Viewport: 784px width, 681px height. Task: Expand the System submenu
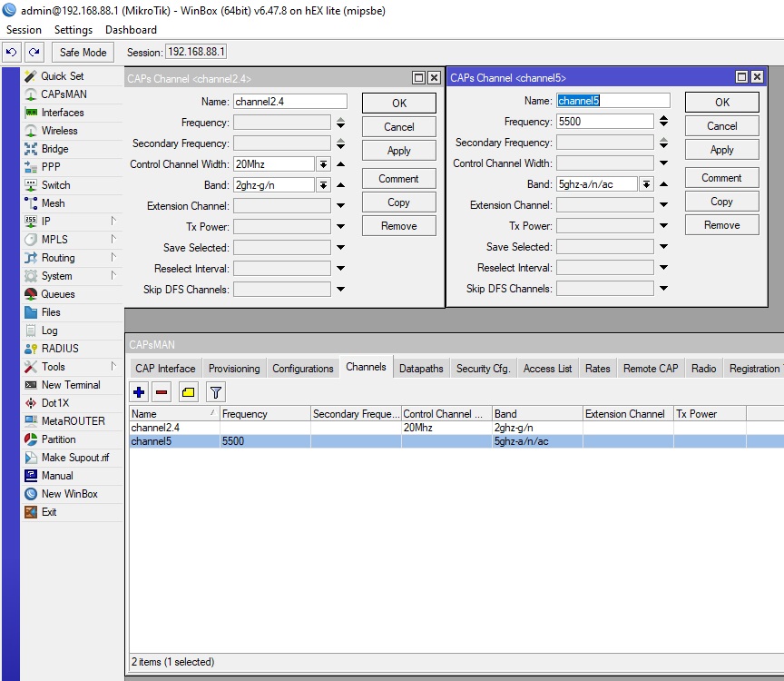pyautogui.click(x=113, y=275)
